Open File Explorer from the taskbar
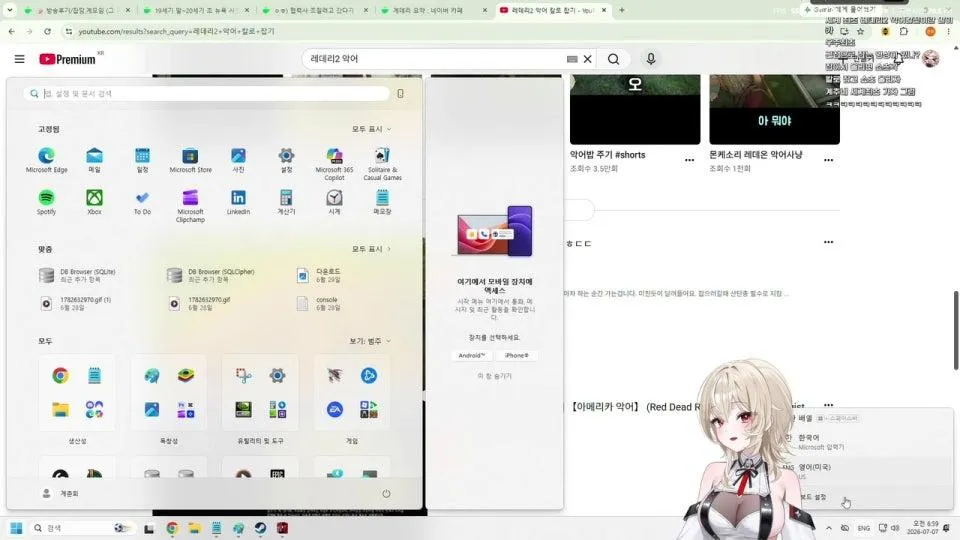 [x=194, y=528]
